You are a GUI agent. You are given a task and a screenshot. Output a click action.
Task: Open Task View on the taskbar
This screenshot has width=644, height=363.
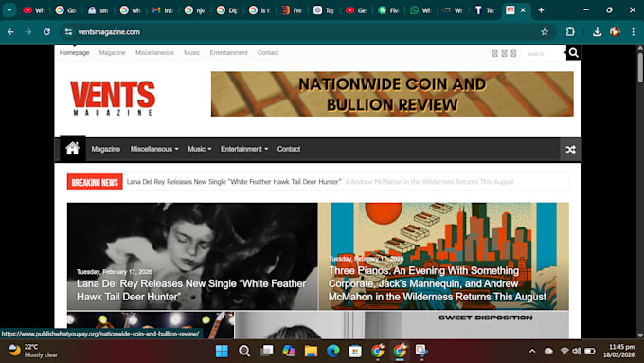coord(266,351)
